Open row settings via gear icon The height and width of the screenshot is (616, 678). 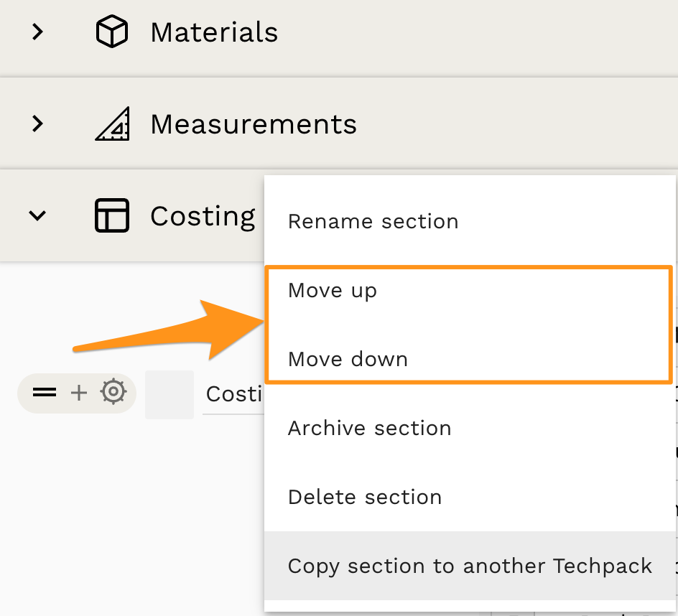click(113, 393)
